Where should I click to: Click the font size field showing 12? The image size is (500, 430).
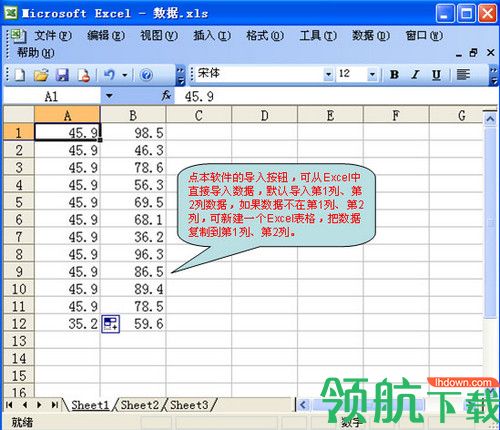click(352, 74)
